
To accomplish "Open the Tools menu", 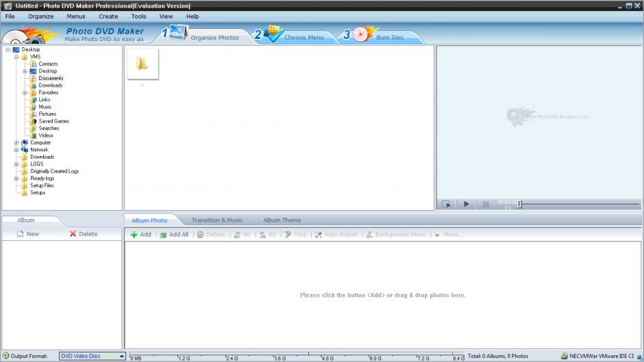I will (x=139, y=16).
